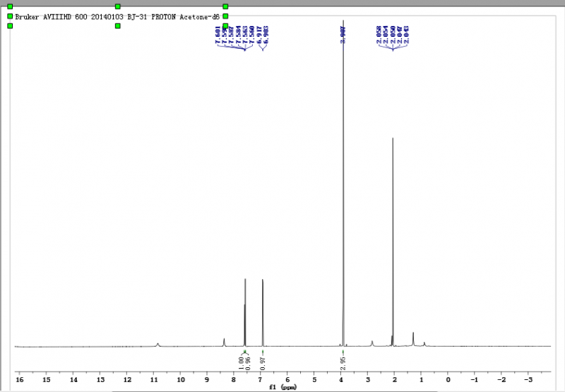Click the small broad peak near 8.35 ppm

point(224,342)
